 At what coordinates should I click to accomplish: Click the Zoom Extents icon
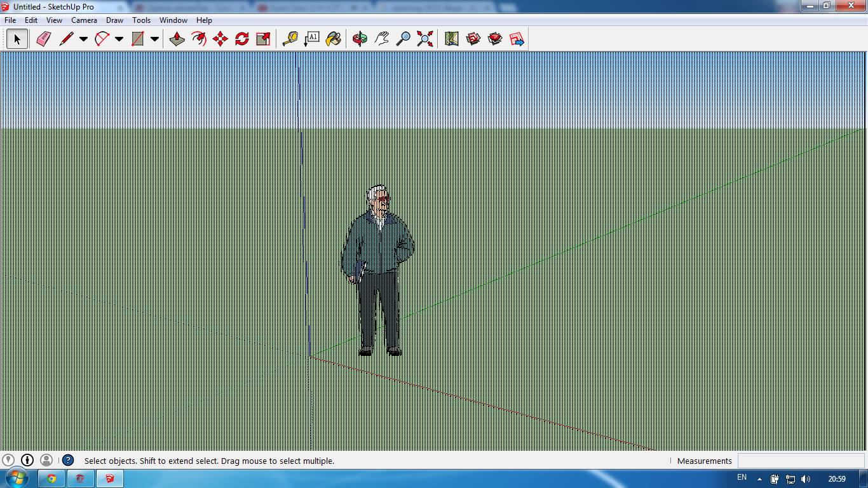[x=425, y=39]
